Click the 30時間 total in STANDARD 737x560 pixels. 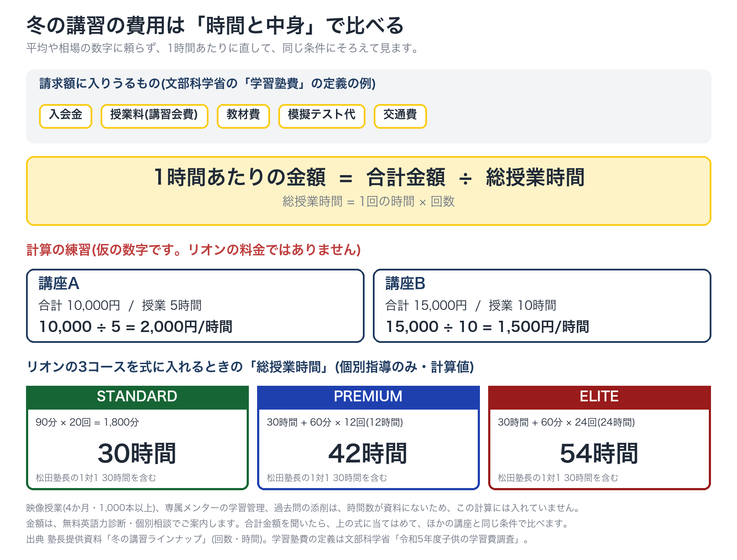pos(137,454)
